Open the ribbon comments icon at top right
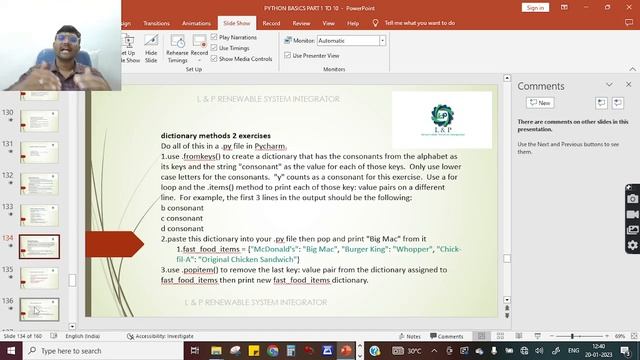 (x=629, y=23)
